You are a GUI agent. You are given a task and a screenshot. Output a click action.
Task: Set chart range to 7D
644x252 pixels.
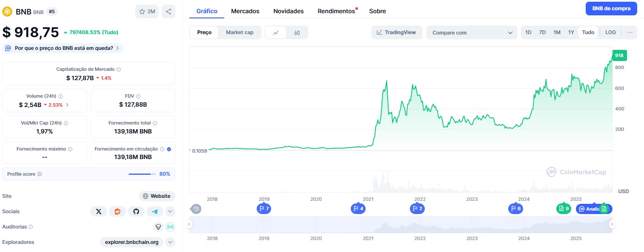coord(542,32)
